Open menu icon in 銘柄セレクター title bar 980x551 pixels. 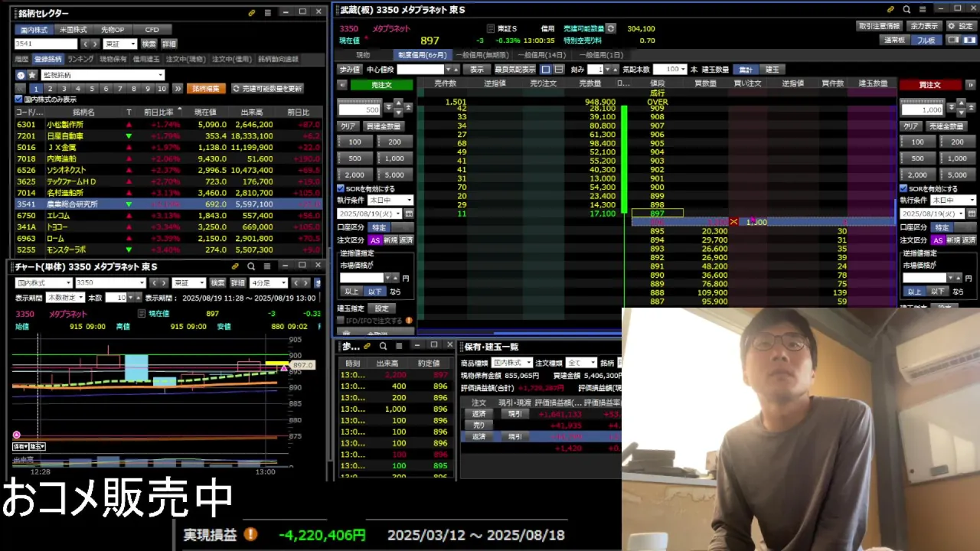[267, 13]
